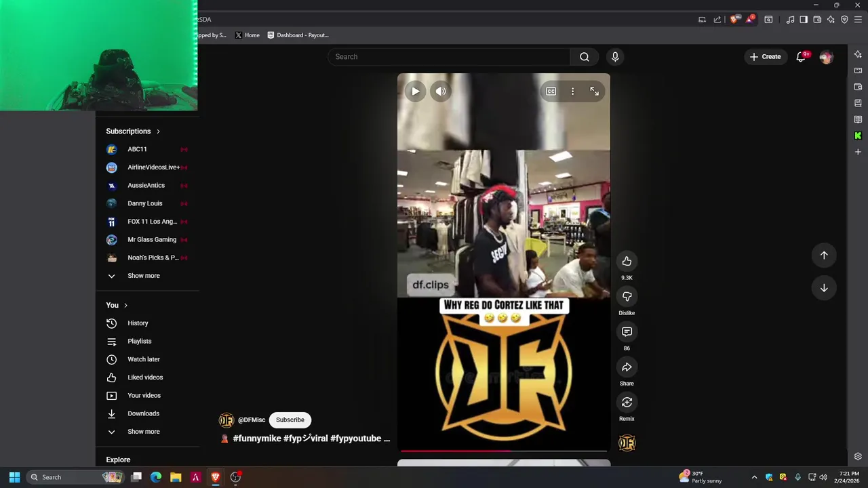868x488 pixels.
Task: Dislike this Short
Action: (x=627, y=296)
